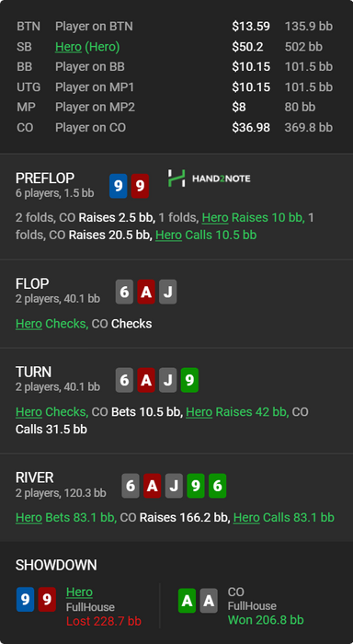This screenshot has height=644, width=353.
Task: Click the gray Ace in CO's showdown hand
Action: (x=209, y=601)
